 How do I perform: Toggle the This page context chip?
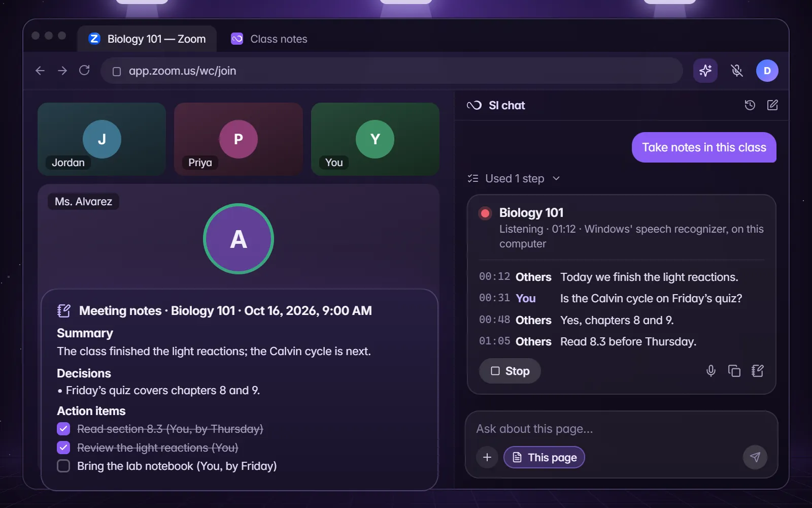click(x=544, y=457)
